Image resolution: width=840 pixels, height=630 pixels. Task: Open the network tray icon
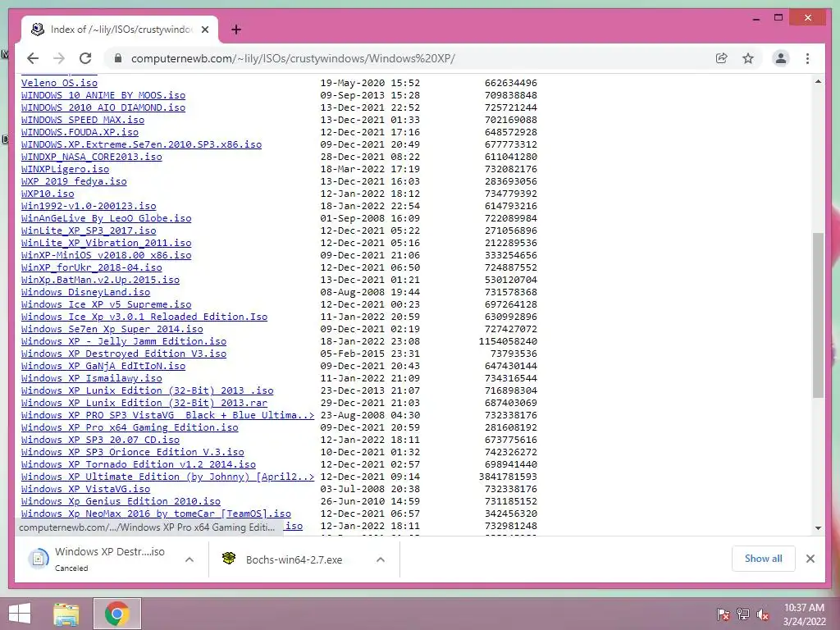743,614
